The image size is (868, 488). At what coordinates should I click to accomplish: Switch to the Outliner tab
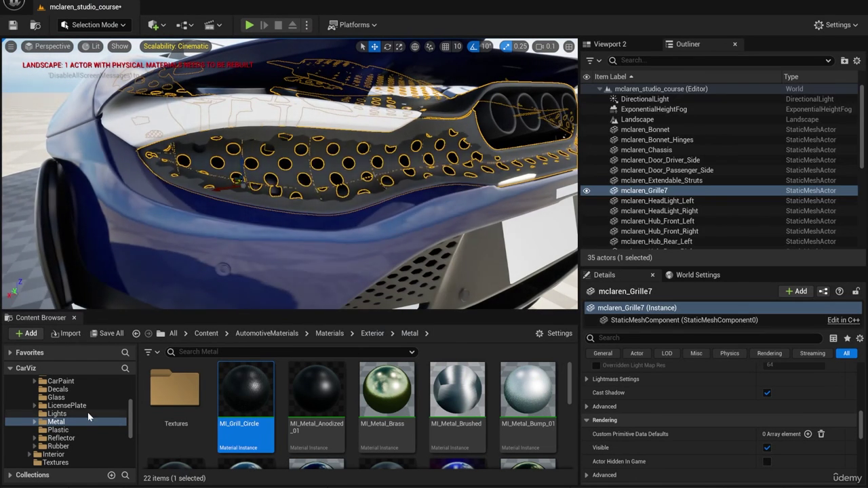[x=688, y=44]
